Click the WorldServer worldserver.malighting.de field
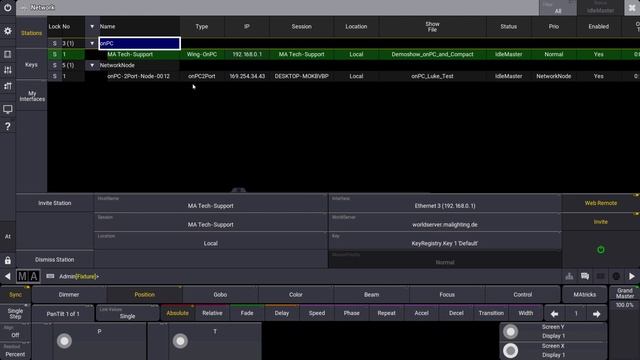Screen dimensions: 640x360 coord(445,222)
